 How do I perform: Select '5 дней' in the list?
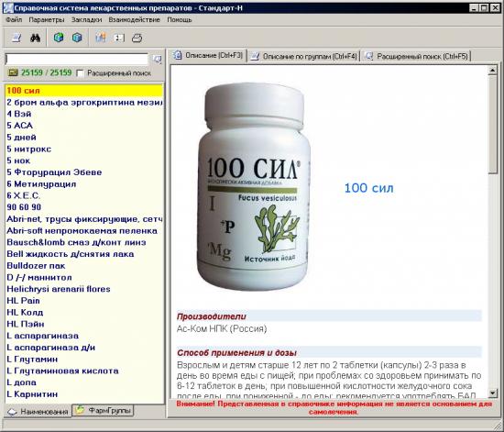point(84,138)
